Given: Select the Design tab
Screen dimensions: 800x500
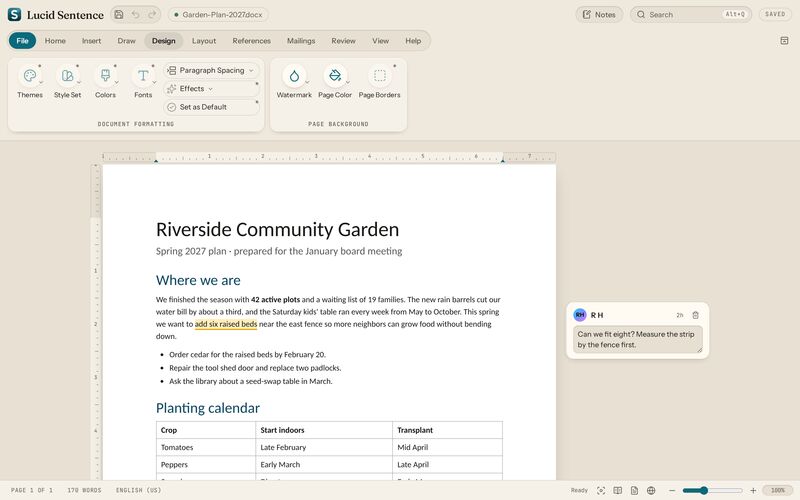Looking at the screenshot, I should (x=164, y=41).
